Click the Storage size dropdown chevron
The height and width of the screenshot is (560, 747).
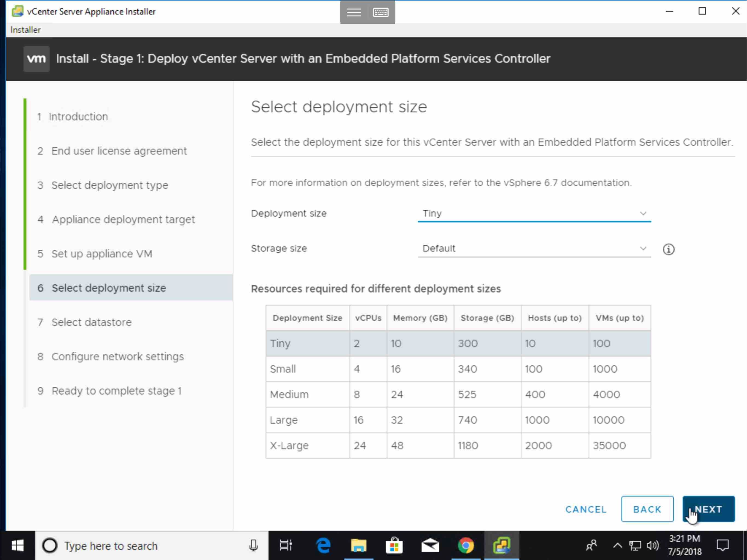643,249
